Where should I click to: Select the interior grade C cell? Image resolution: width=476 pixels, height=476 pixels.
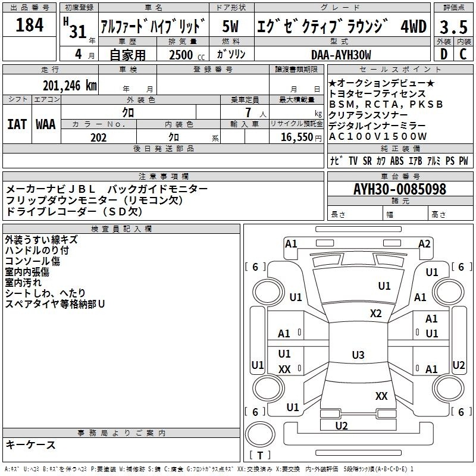(x=463, y=54)
